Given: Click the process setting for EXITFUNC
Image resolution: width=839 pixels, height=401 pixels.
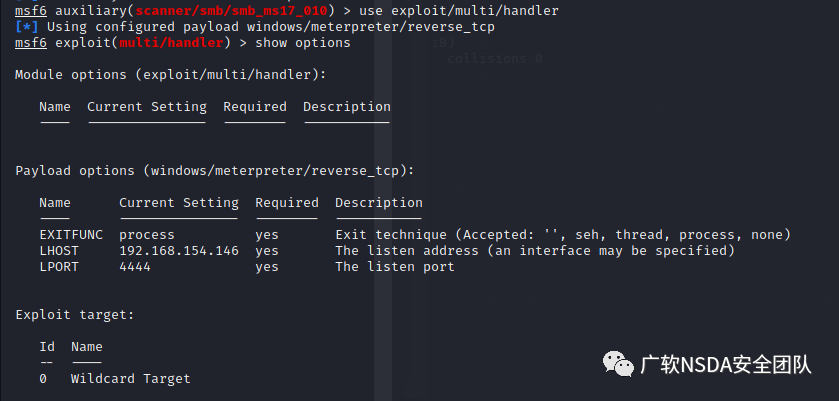Looking at the screenshot, I should pos(147,234).
